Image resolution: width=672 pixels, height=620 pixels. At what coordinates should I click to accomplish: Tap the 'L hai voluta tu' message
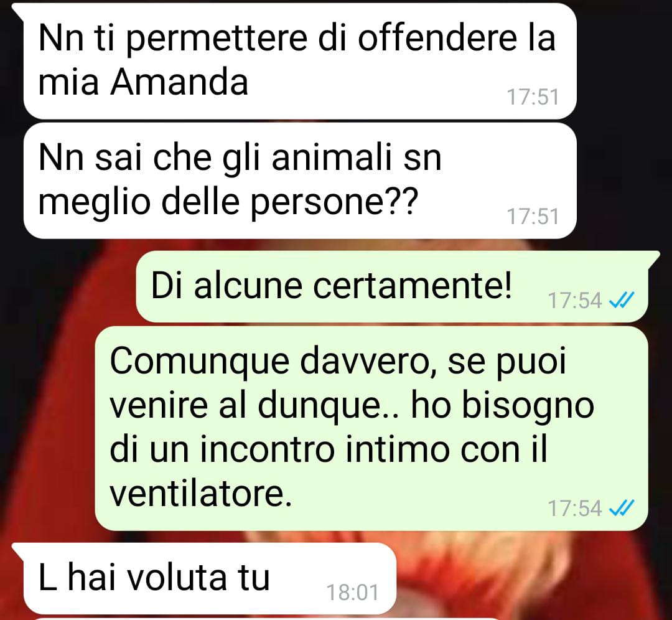click(210, 578)
